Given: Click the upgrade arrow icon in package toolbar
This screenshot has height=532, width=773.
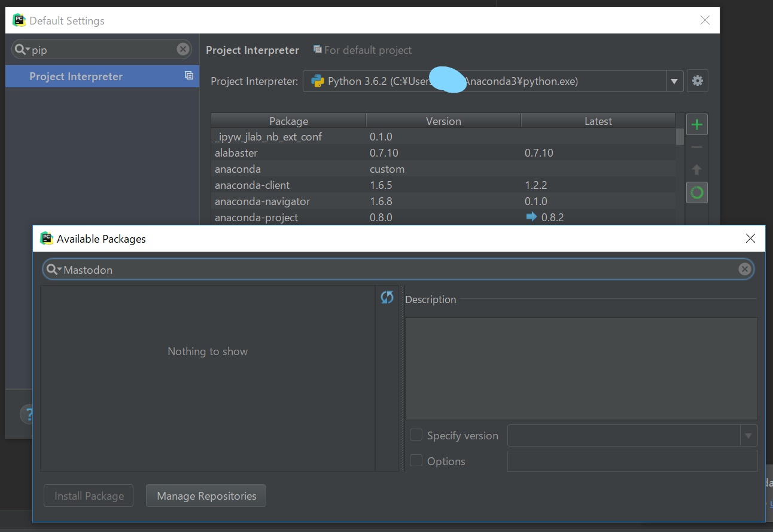Looking at the screenshot, I should point(696,170).
